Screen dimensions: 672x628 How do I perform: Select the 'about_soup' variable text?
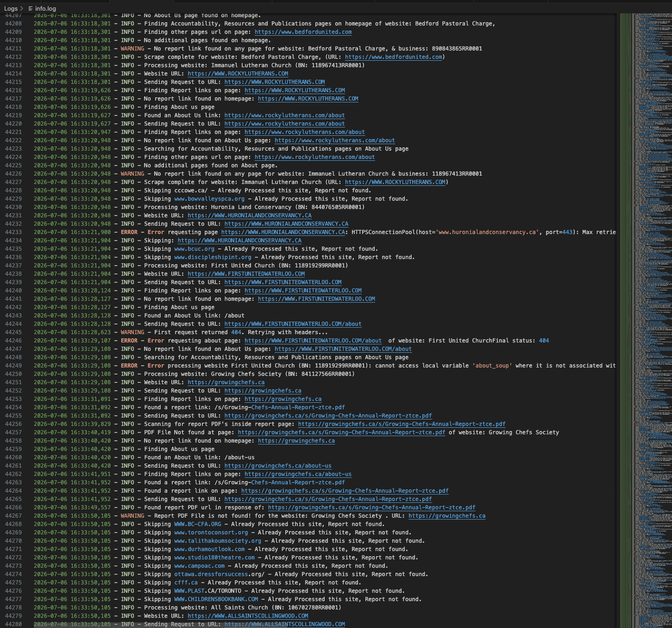[x=492, y=366]
